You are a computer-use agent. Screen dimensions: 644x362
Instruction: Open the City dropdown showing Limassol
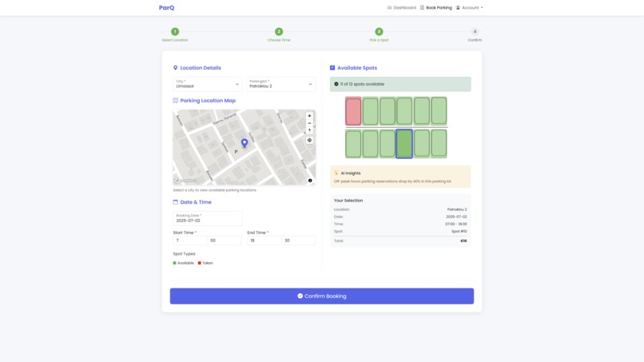208,84
